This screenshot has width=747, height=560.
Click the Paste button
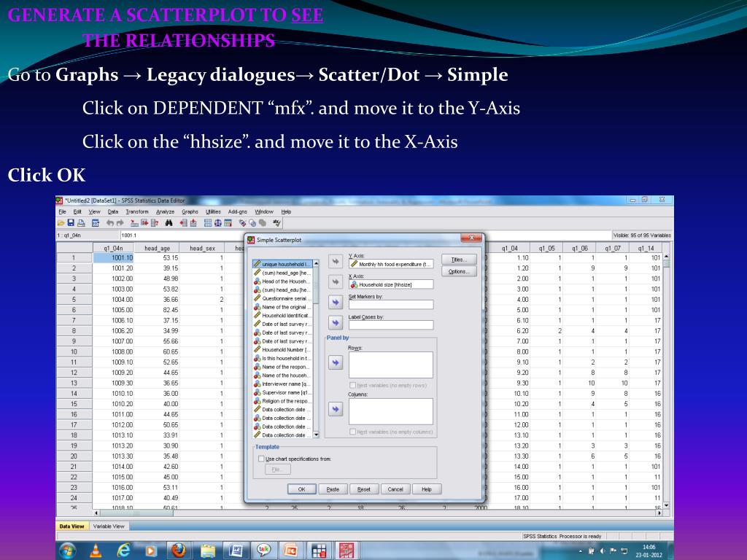tap(333, 489)
